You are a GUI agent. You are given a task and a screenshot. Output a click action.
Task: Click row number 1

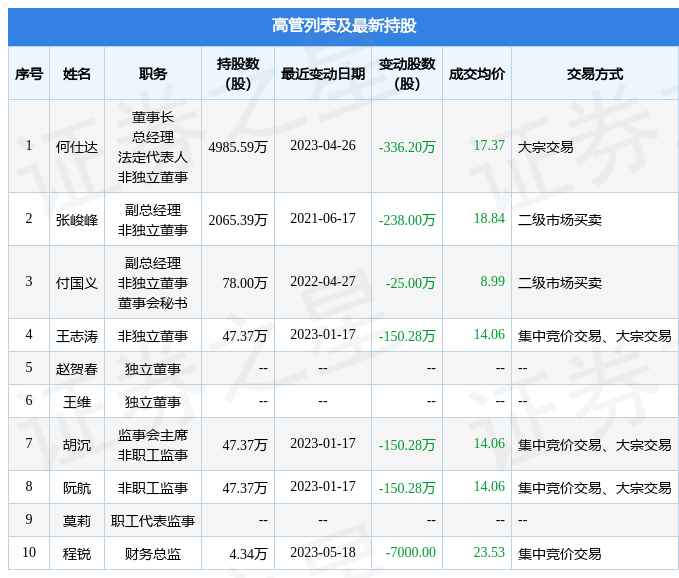29,145
